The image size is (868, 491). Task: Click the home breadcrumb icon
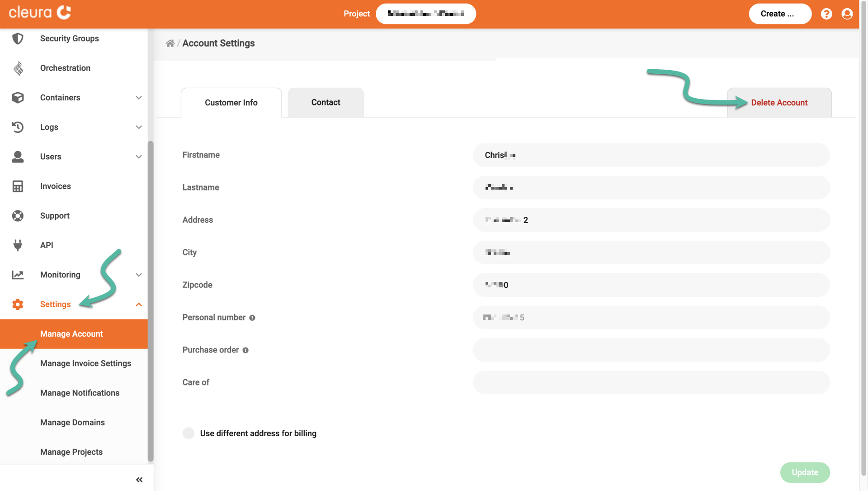pos(170,43)
